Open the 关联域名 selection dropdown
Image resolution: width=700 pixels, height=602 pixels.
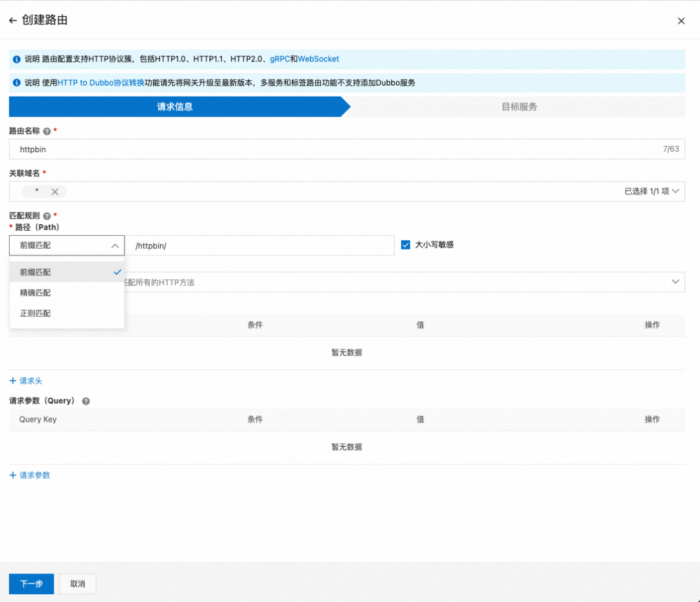(x=675, y=191)
